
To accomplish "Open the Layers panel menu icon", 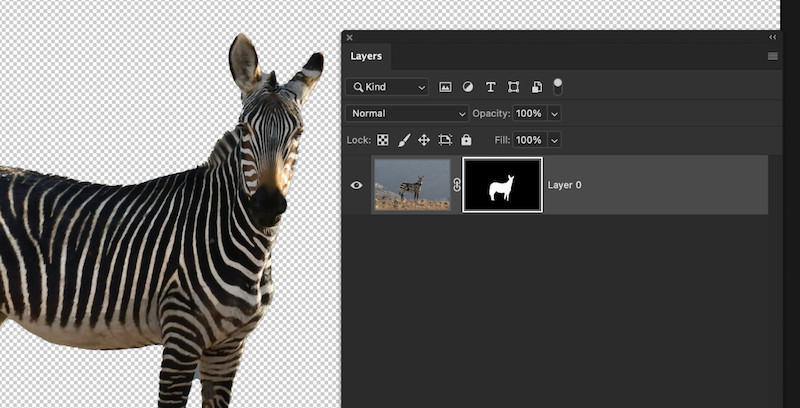I will [773, 56].
